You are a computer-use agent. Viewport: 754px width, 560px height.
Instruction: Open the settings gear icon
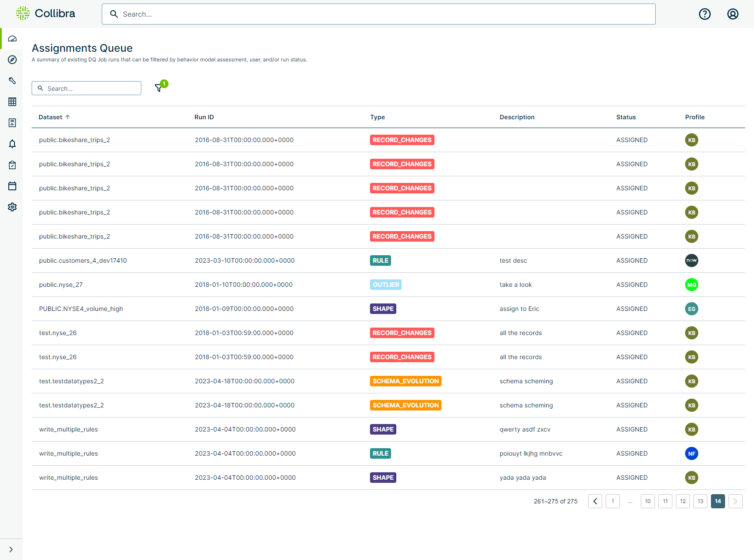click(x=12, y=207)
